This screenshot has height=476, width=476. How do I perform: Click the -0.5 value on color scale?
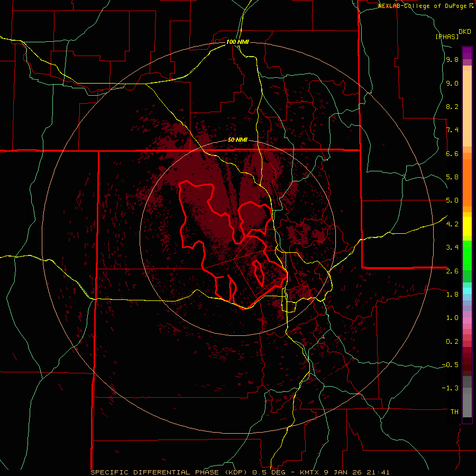(450, 365)
